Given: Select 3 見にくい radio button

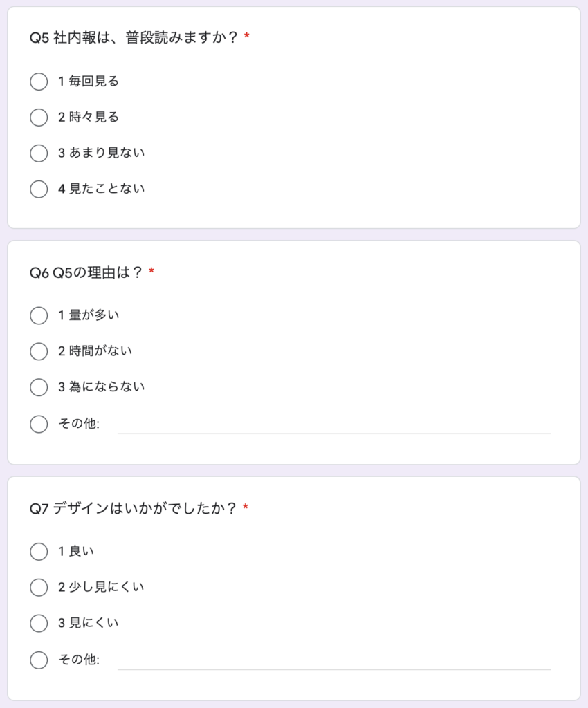Looking at the screenshot, I should tap(39, 623).
